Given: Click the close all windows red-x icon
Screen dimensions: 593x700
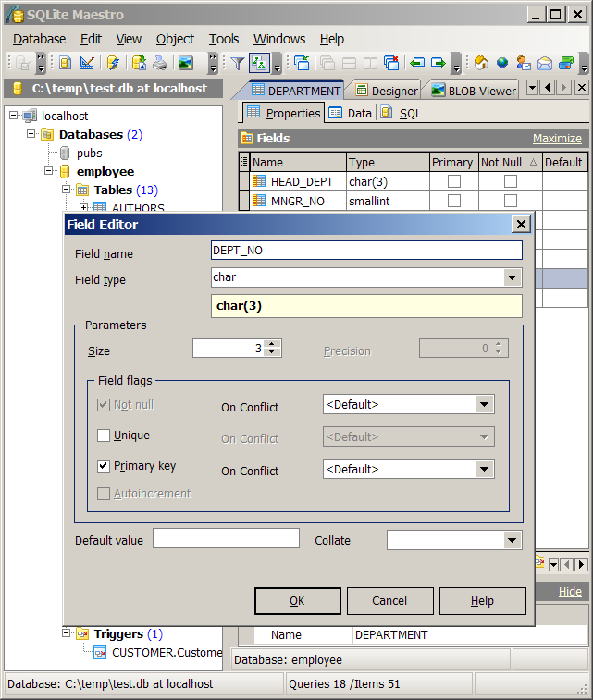Looking at the screenshot, I should point(391,63).
